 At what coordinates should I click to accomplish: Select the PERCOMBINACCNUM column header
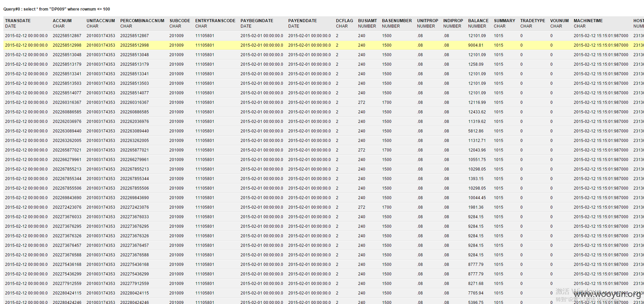point(142,21)
